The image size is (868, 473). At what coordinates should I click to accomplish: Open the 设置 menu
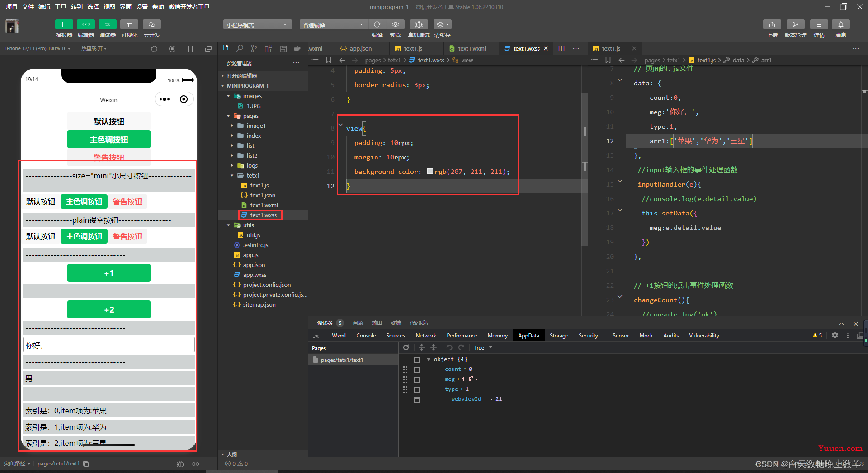[142, 7]
